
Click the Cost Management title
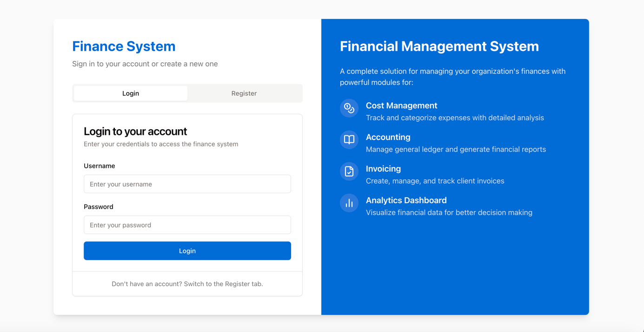pos(402,106)
